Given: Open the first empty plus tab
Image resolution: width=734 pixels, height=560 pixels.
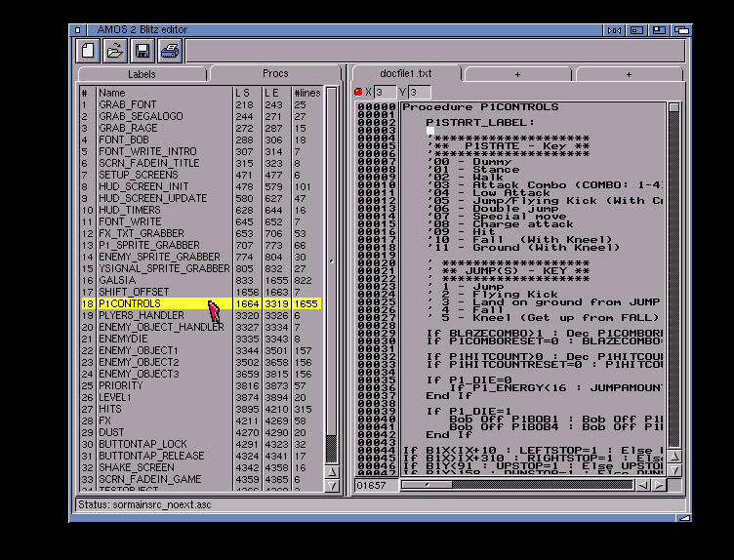Looking at the screenshot, I should coord(516,74).
